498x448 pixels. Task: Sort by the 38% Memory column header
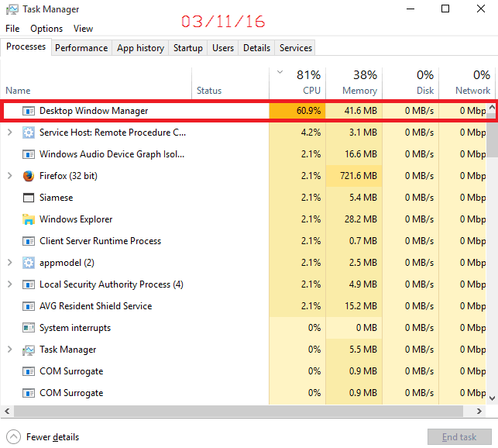[354, 83]
